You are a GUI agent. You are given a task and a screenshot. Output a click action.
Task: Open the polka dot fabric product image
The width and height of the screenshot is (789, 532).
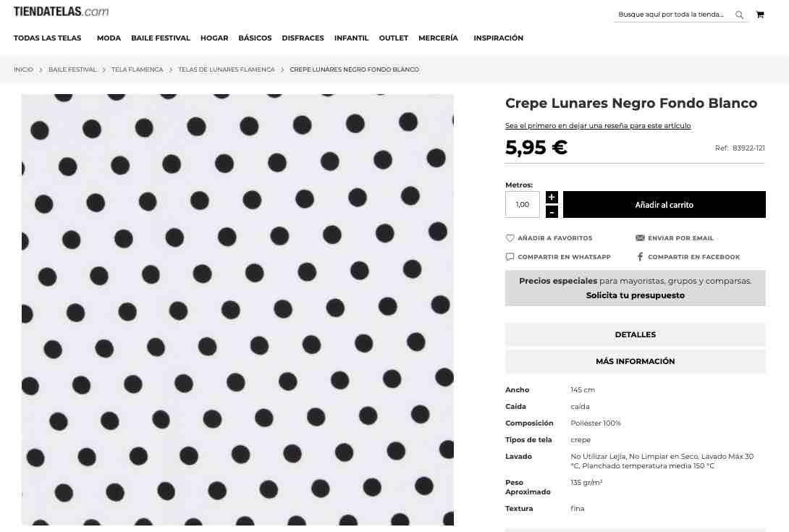point(237,310)
